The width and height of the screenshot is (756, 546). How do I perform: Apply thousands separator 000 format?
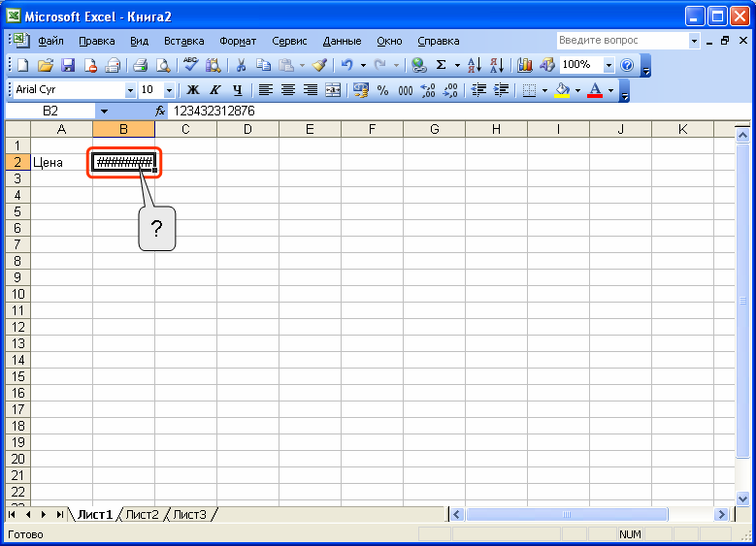coord(406,90)
